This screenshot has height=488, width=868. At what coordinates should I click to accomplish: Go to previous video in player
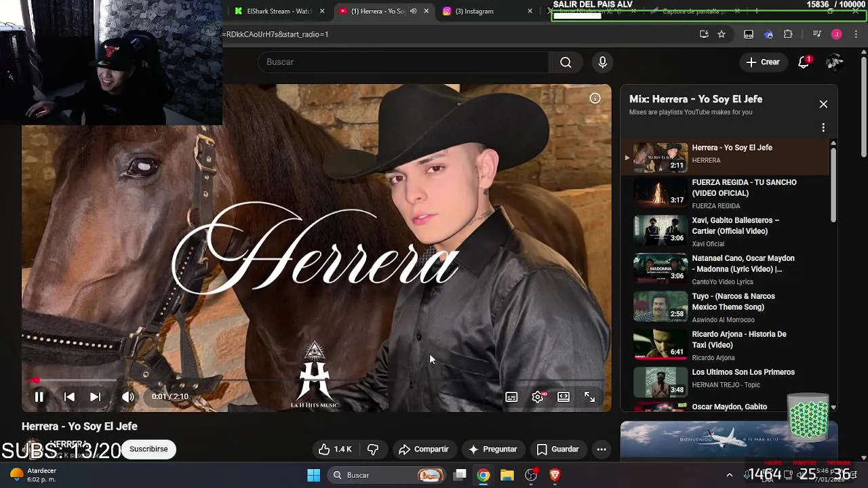[x=69, y=397]
